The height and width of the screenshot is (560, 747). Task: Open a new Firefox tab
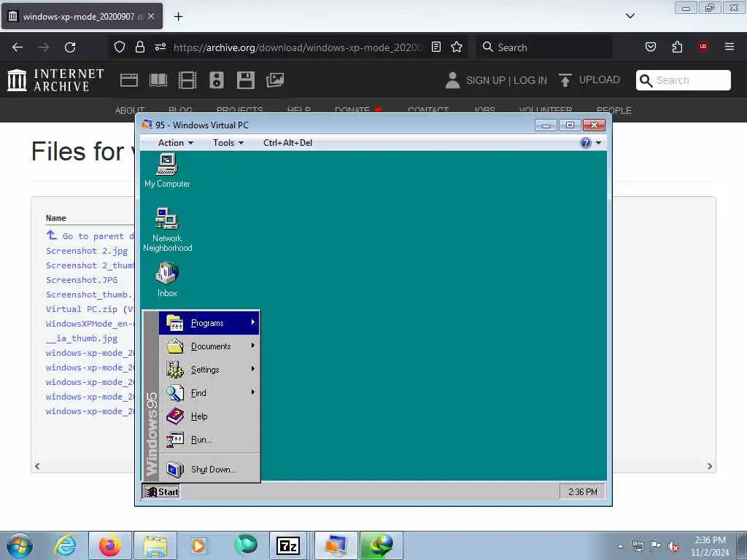point(178,17)
